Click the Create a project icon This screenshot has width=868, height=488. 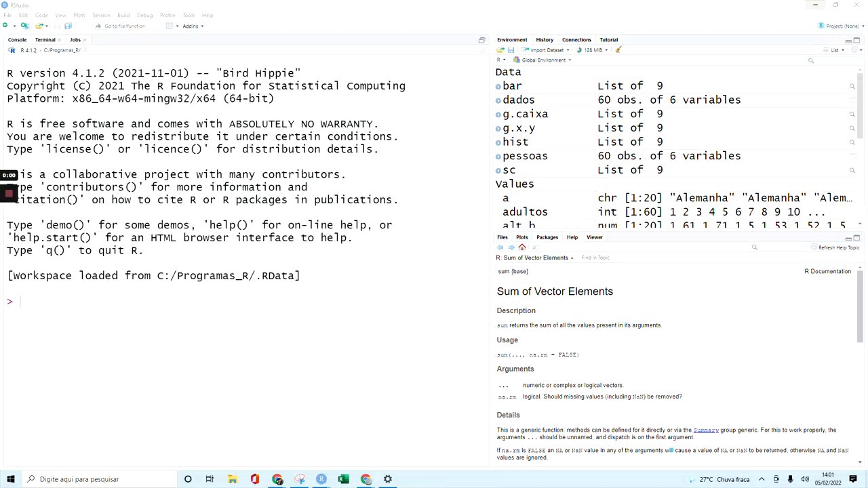point(24,26)
